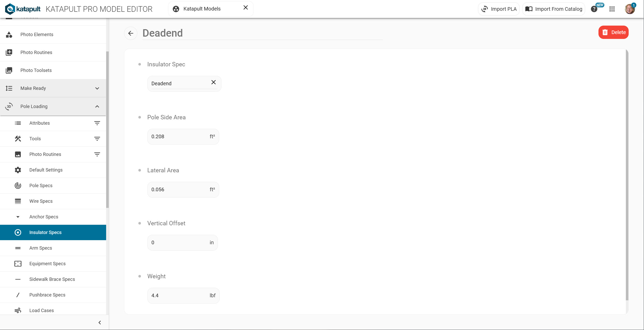
Task: Select Anchor Specs menu item
Action: (x=44, y=217)
